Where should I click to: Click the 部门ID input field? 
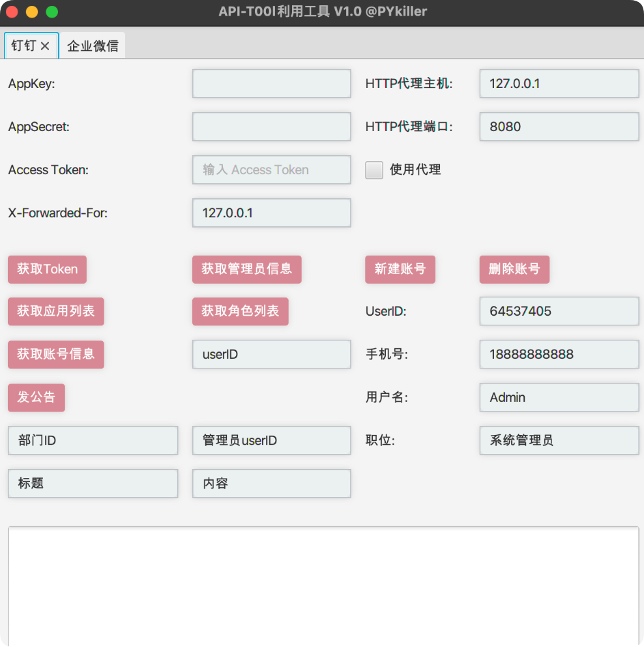pyautogui.click(x=93, y=440)
